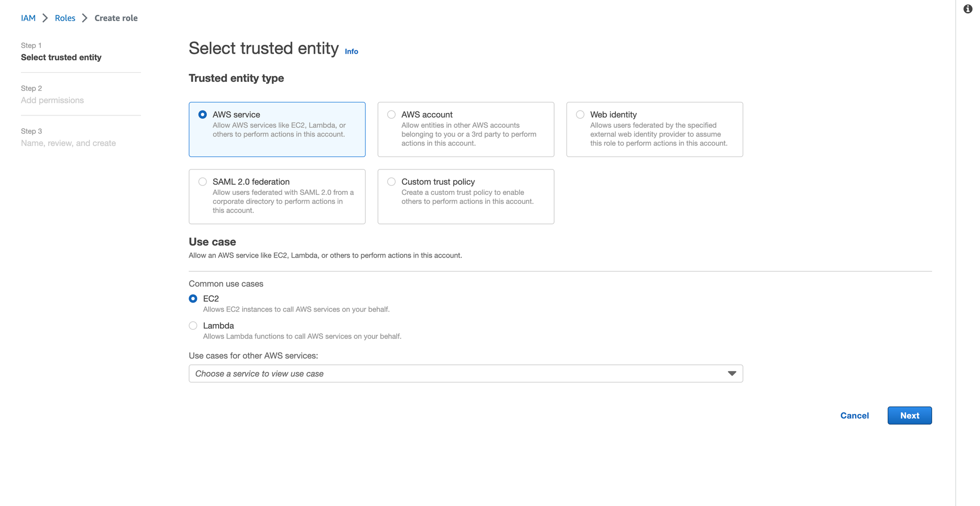This screenshot has width=980, height=506.
Task: Click Step 3 Name, review, and create
Action: tap(68, 137)
